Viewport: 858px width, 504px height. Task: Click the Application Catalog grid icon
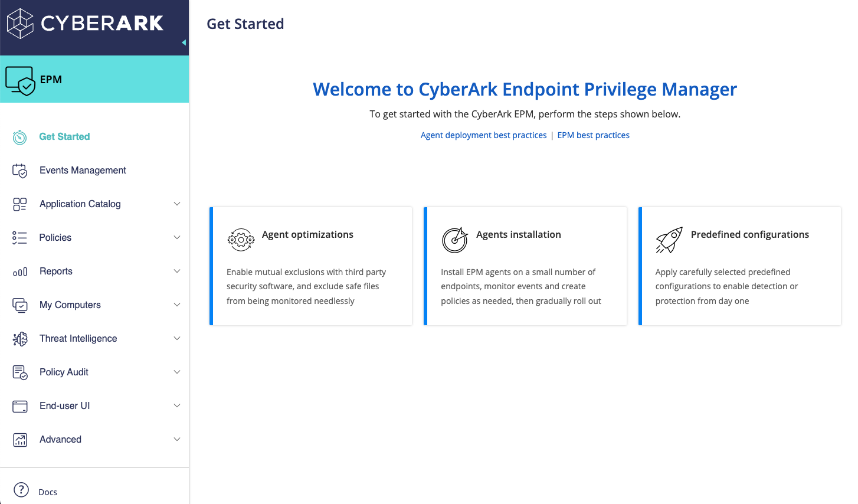19,204
